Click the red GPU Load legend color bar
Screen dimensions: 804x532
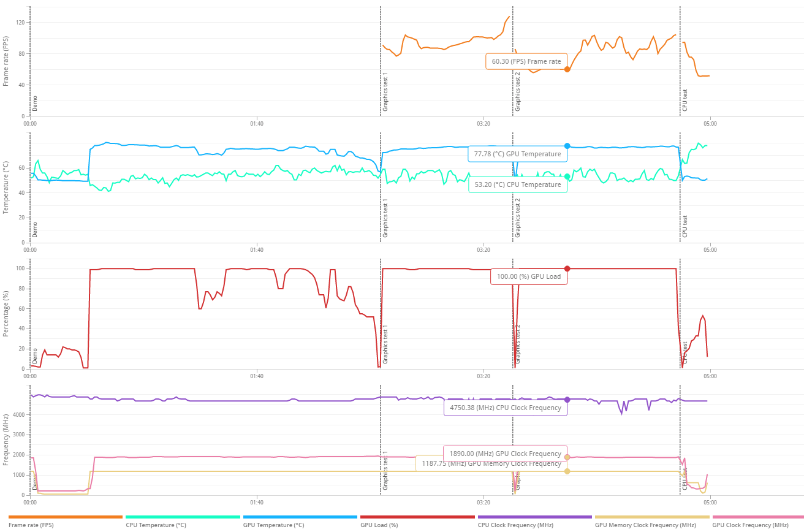coord(417,517)
